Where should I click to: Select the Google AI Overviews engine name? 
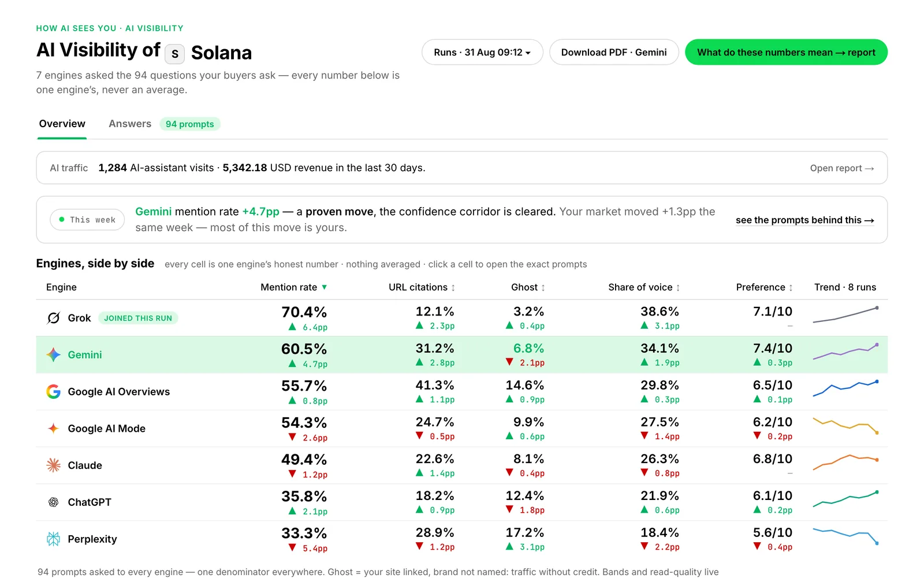click(x=119, y=392)
